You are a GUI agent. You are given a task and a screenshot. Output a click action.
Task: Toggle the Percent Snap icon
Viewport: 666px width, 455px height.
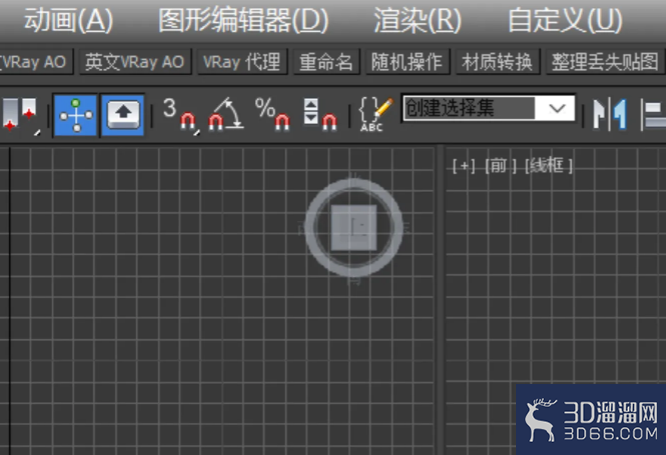tap(272, 114)
